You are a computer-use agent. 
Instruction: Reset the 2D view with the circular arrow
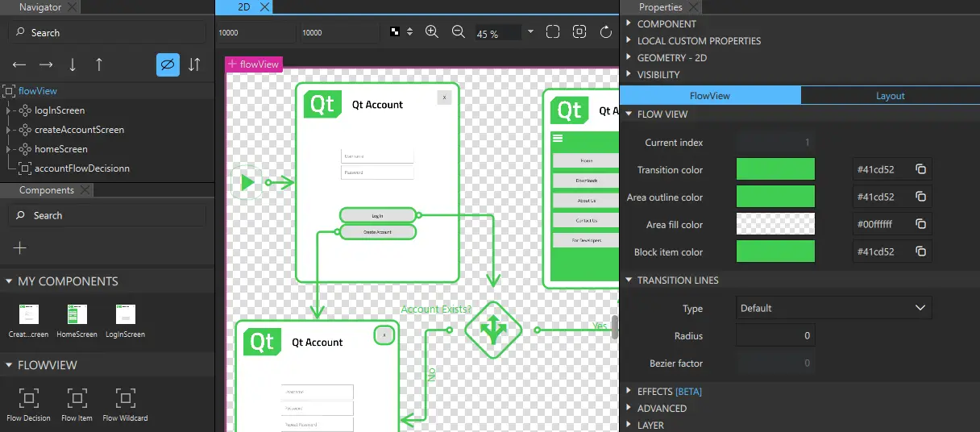(606, 32)
